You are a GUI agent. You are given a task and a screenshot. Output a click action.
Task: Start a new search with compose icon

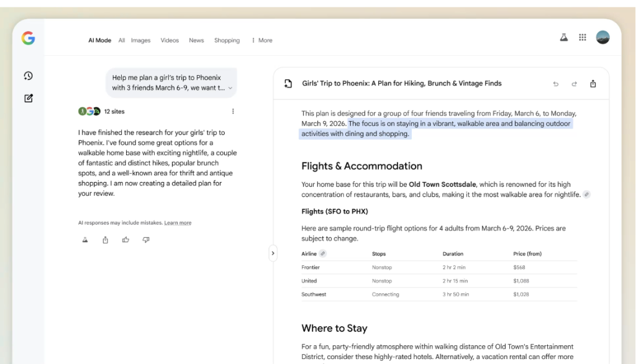click(28, 98)
